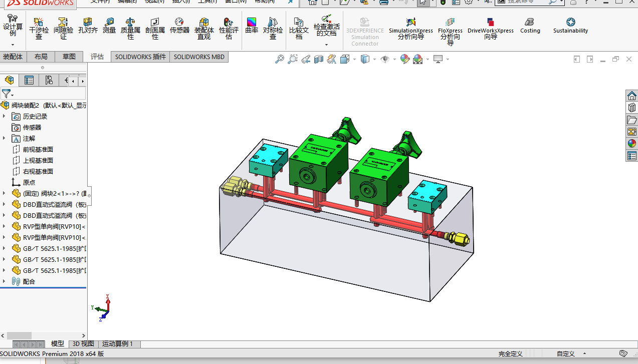Open Hide/Show Items dropdown arrow
This screenshot has width=638, height=364.
[x=395, y=59]
